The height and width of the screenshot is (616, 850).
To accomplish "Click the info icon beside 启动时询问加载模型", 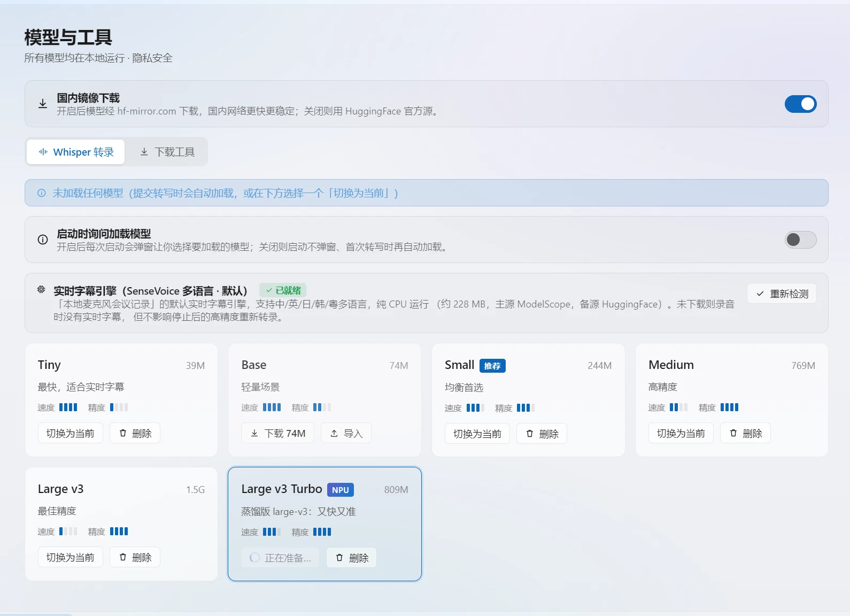I will [43, 240].
